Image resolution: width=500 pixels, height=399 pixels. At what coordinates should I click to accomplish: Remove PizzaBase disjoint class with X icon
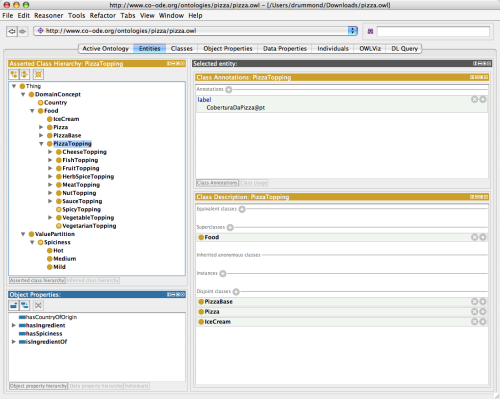[474, 301]
